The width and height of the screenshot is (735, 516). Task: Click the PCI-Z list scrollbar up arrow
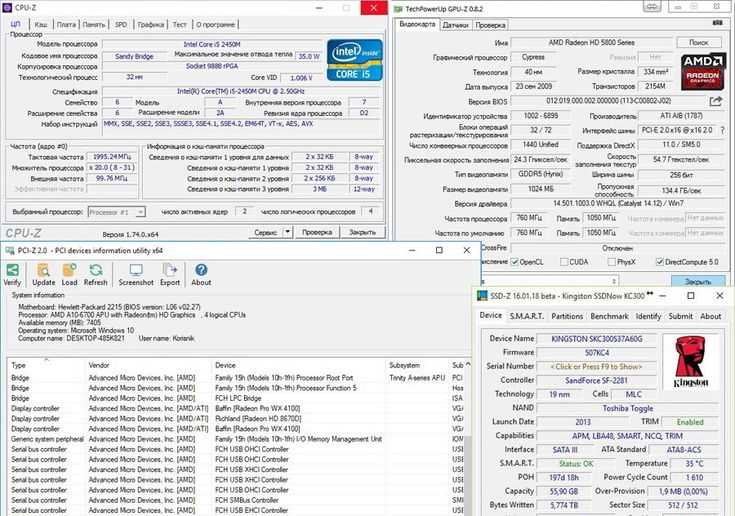tap(468, 364)
